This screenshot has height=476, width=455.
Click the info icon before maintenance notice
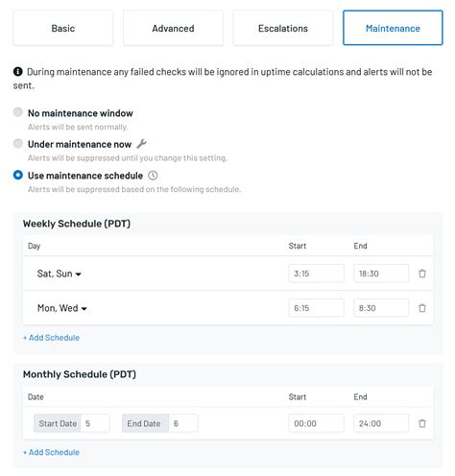click(18, 72)
